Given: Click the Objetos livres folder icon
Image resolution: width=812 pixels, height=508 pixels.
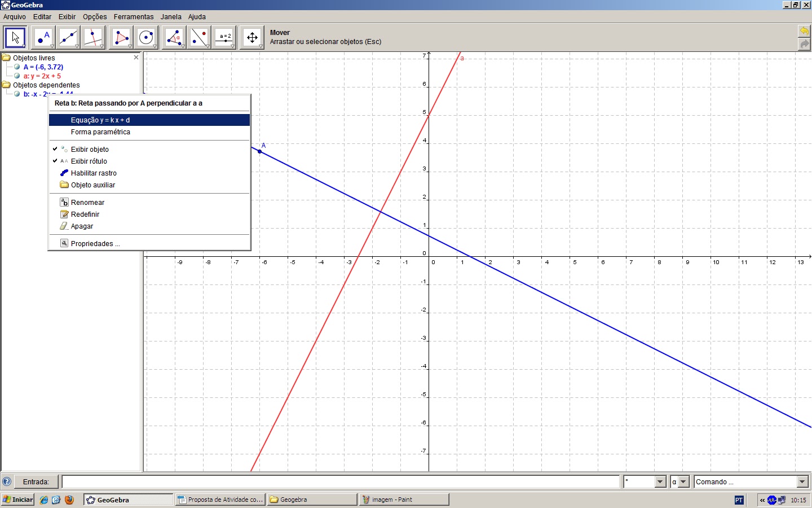Looking at the screenshot, I should [6, 58].
